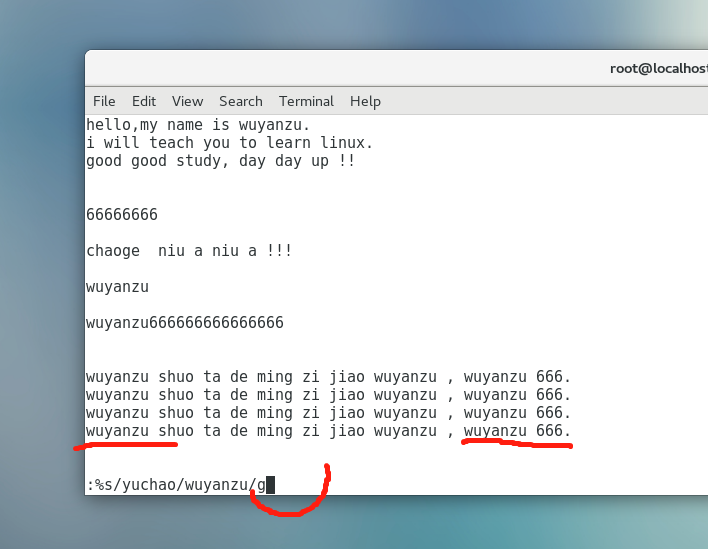Click the 'chaoge niu a niu a' line
Image resolution: width=708 pixels, height=549 pixels.
[189, 251]
